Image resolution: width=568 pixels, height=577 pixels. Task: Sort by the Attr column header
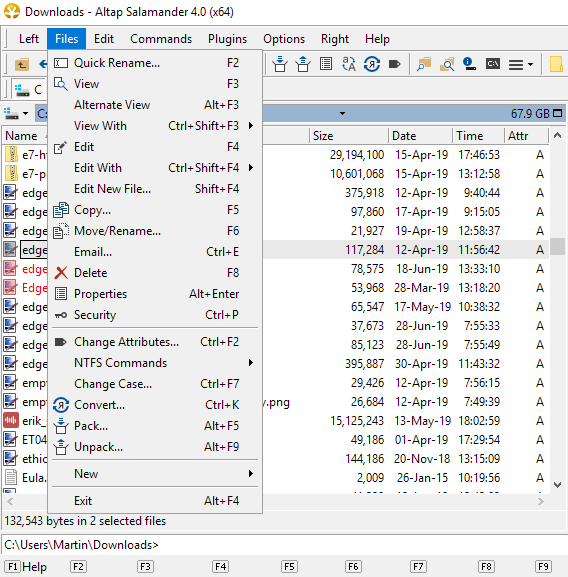526,136
